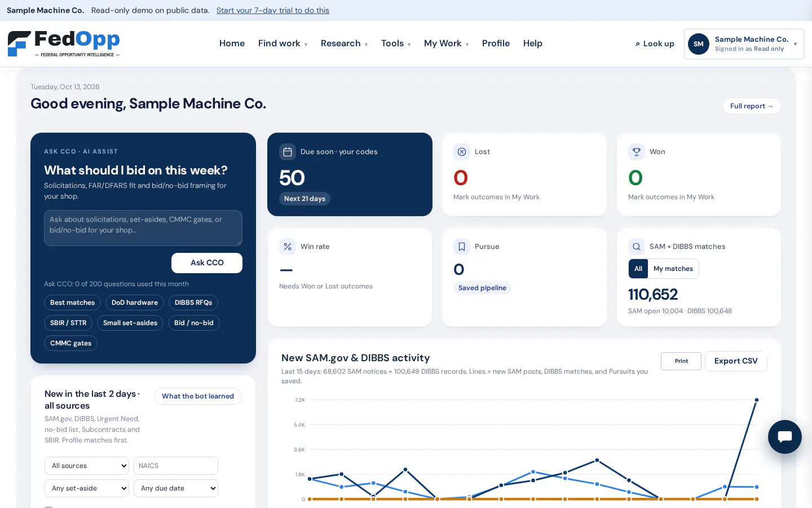This screenshot has width=812, height=508.
Task: Open the chat bubble widget
Action: point(784,437)
